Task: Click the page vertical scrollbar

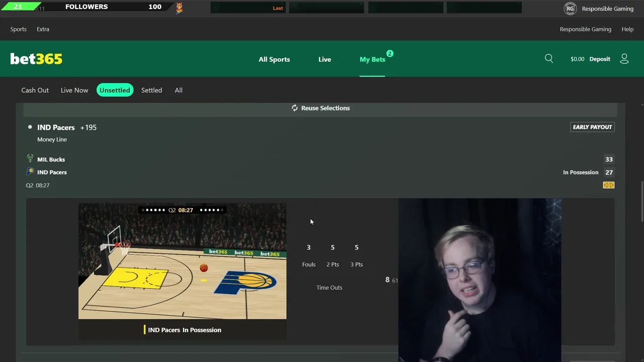Action: [x=641, y=201]
